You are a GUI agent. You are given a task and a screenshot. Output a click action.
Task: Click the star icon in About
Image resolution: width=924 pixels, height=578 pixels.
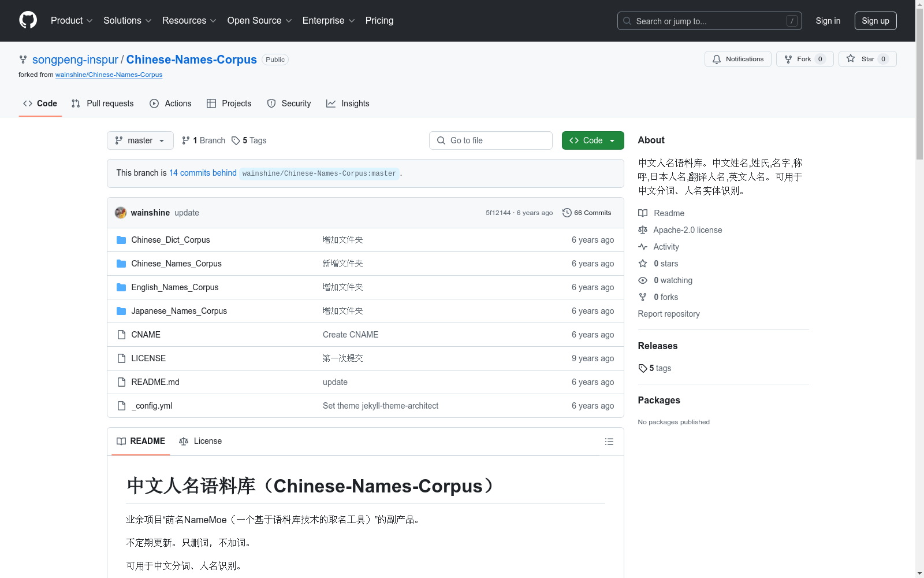(643, 264)
